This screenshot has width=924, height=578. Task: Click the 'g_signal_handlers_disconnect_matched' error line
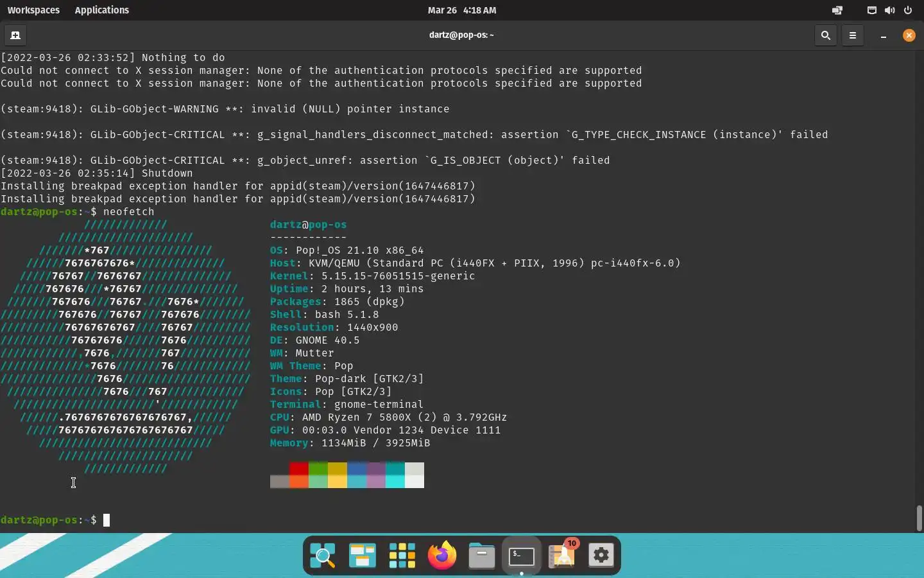(415, 135)
